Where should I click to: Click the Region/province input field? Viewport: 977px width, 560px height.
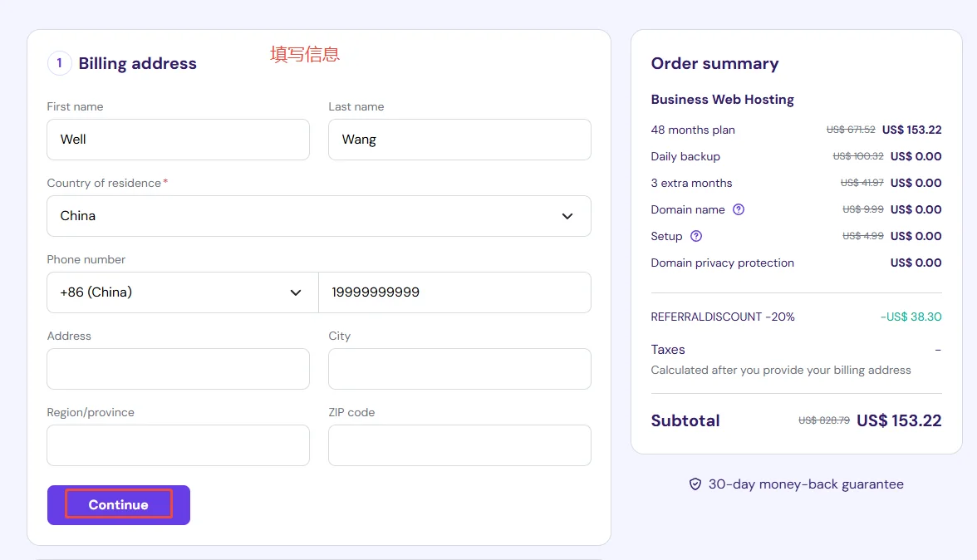(x=178, y=445)
